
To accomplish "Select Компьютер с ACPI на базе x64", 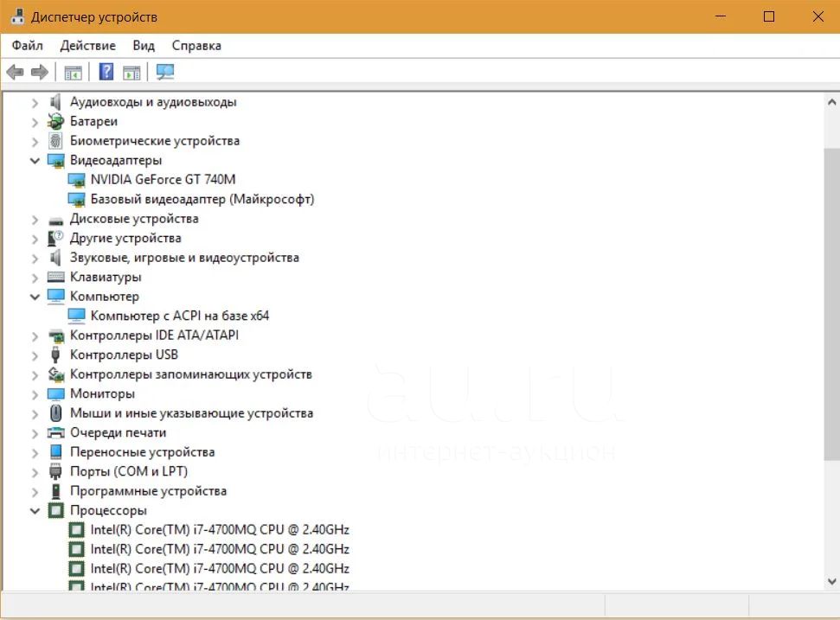I will tap(179, 316).
